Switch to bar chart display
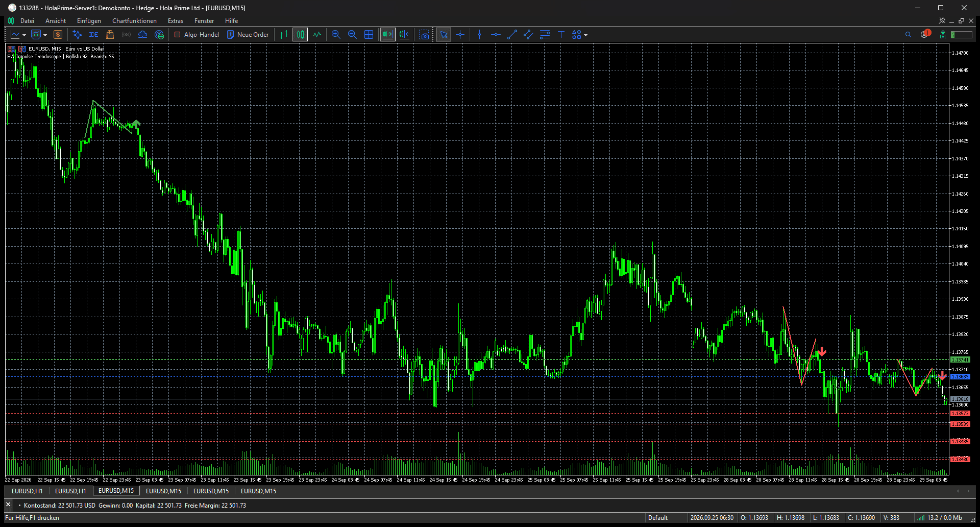This screenshot has width=980, height=527. [x=284, y=35]
